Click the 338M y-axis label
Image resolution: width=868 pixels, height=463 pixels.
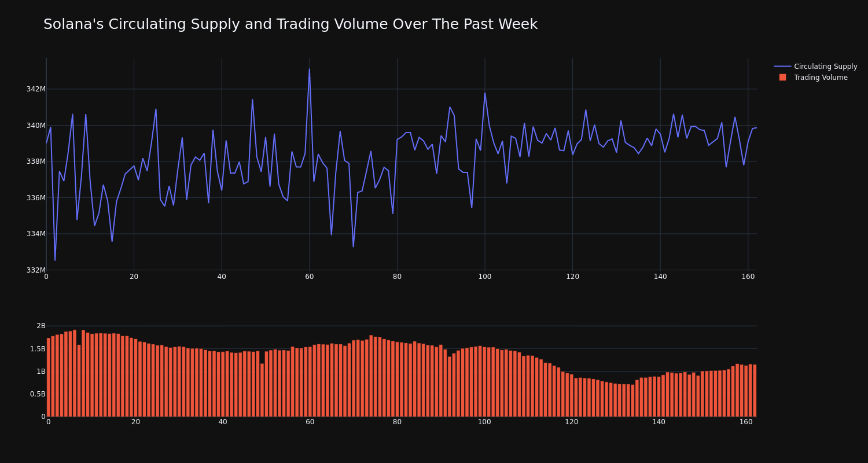[x=36, y=161]
